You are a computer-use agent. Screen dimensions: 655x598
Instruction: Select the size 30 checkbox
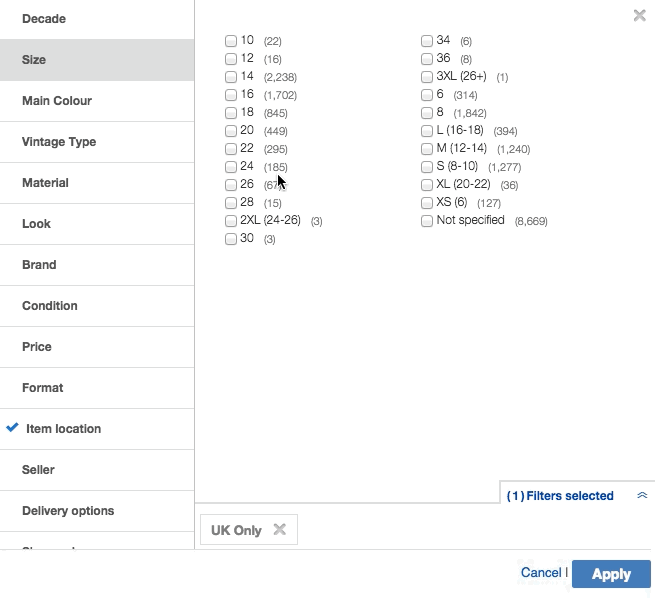tap(231, 238)
